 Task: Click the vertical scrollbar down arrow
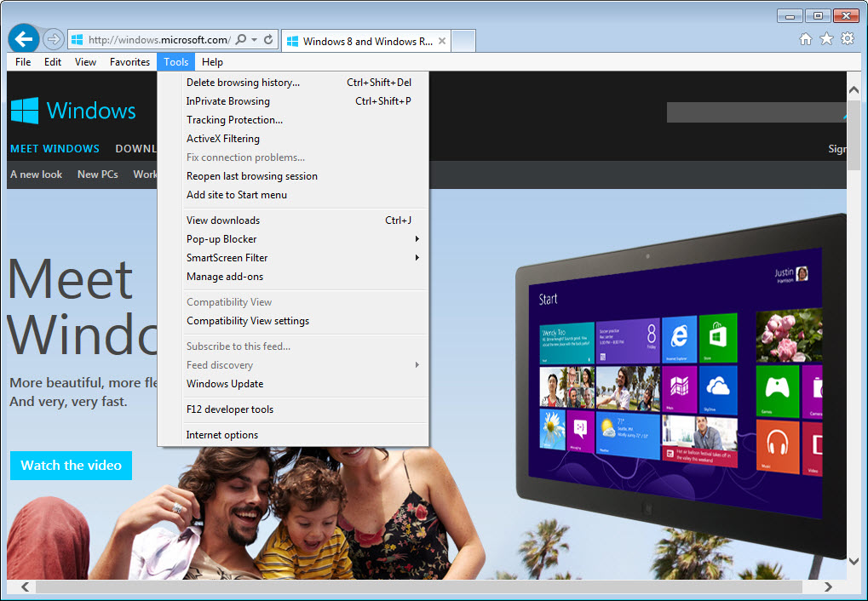coord(854,561)
